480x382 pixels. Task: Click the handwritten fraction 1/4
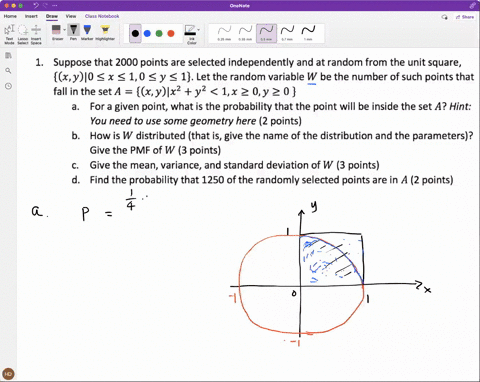coord(131,200)
